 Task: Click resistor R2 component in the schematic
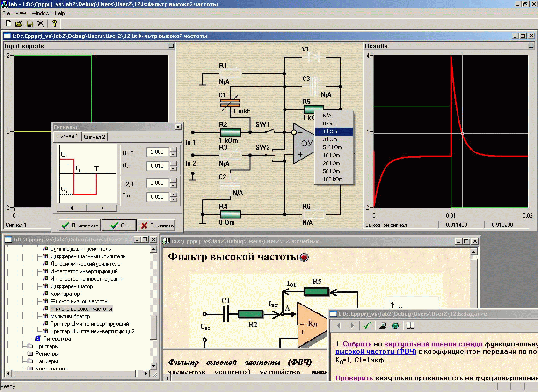[x=230, y=132]
